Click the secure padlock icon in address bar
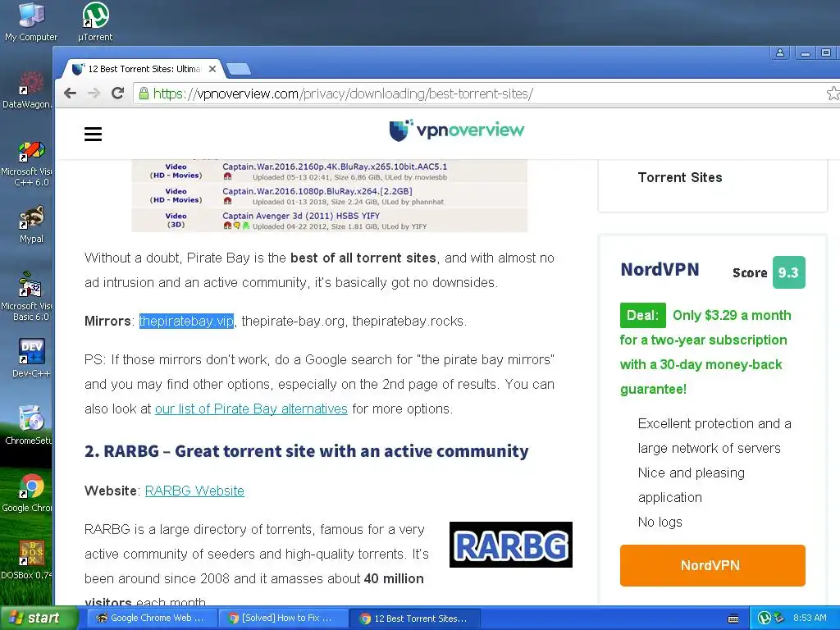Screen dimensions: 840x630 point(144,94)
